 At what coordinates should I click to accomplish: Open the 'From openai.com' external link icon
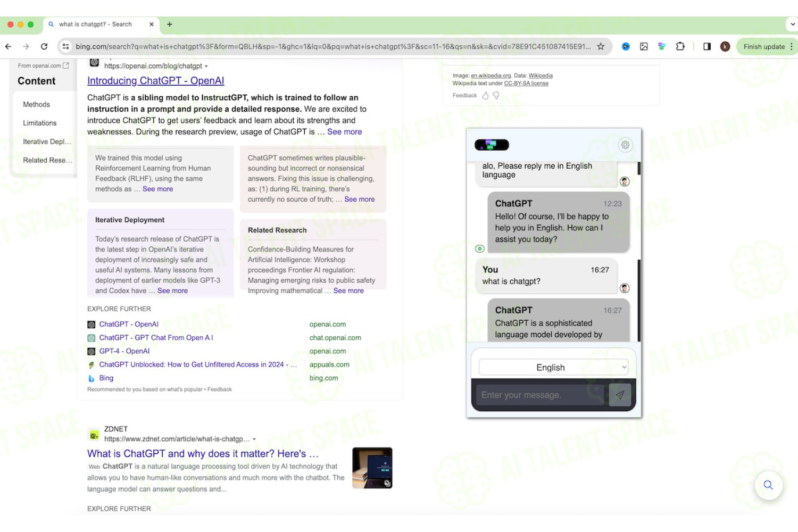(66, 65)
